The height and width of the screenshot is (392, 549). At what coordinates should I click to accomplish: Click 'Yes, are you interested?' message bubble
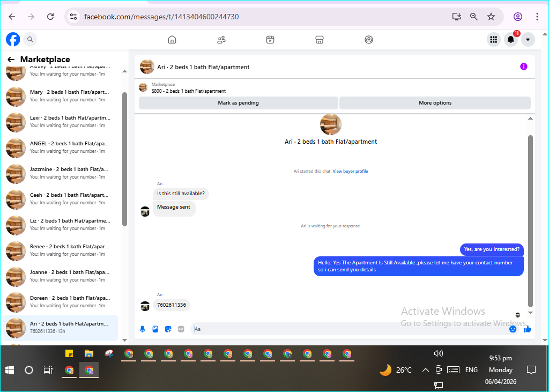click(x=492, y=249)
